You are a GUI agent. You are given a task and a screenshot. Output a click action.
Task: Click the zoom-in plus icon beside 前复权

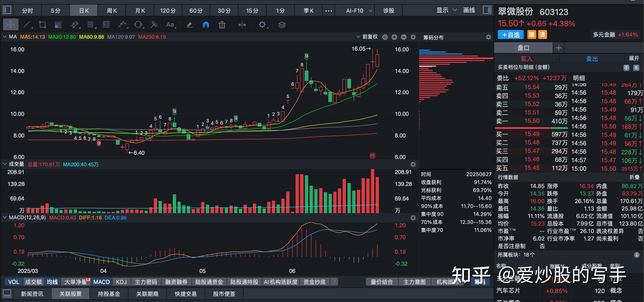pos(394,37)
